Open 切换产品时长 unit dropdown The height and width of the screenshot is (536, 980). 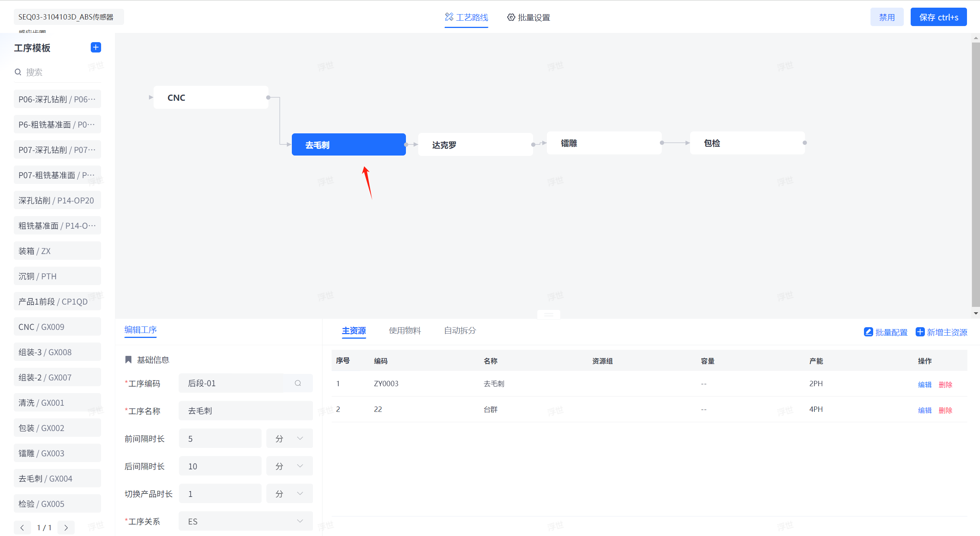[290, 494]
